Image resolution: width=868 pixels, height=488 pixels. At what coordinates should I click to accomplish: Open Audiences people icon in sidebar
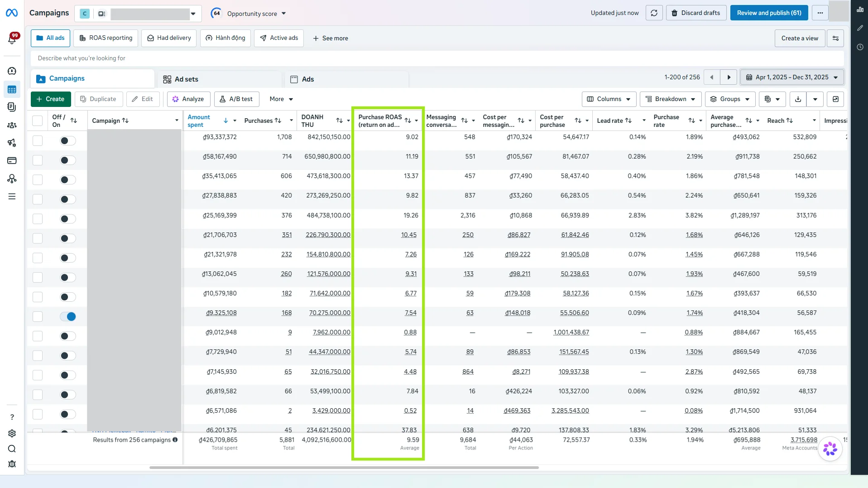12,126
